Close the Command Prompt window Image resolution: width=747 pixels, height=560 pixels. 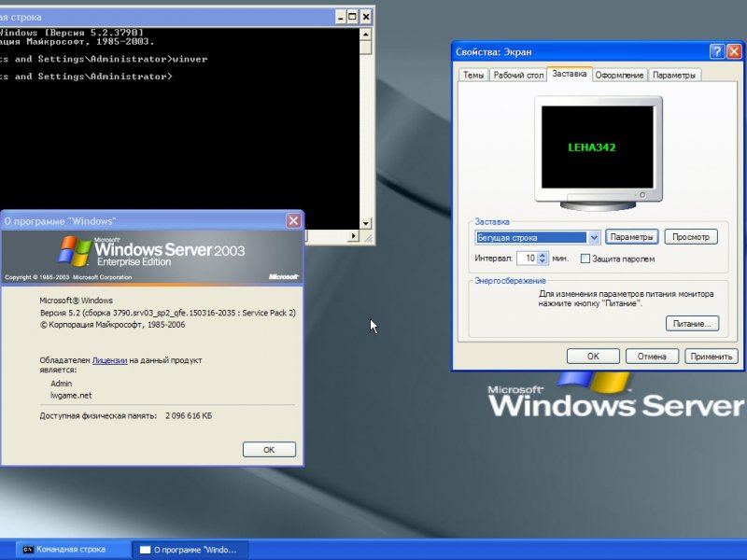[365, 18]
